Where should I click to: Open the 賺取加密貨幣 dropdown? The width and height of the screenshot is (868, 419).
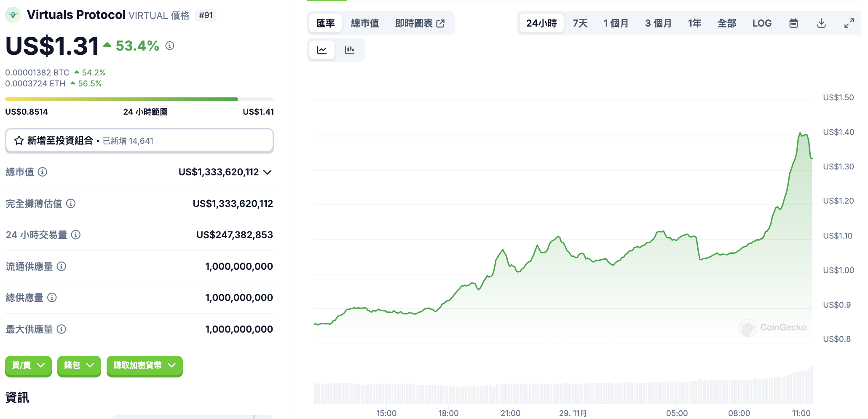(144, 365)
